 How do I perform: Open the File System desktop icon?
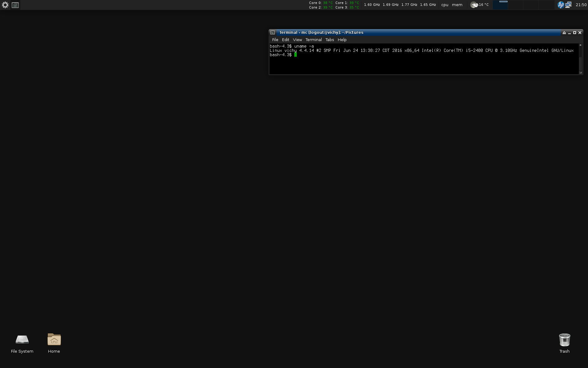click(22, 340)
